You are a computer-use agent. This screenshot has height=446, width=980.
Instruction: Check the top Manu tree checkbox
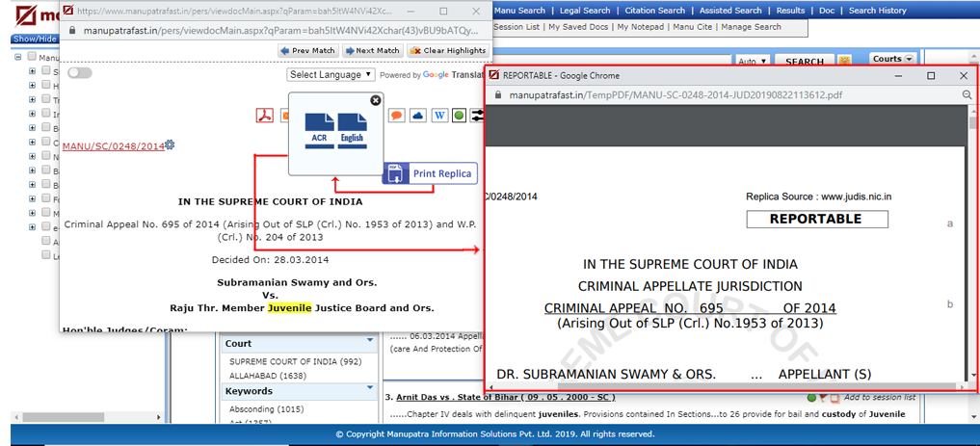(32, 58)
